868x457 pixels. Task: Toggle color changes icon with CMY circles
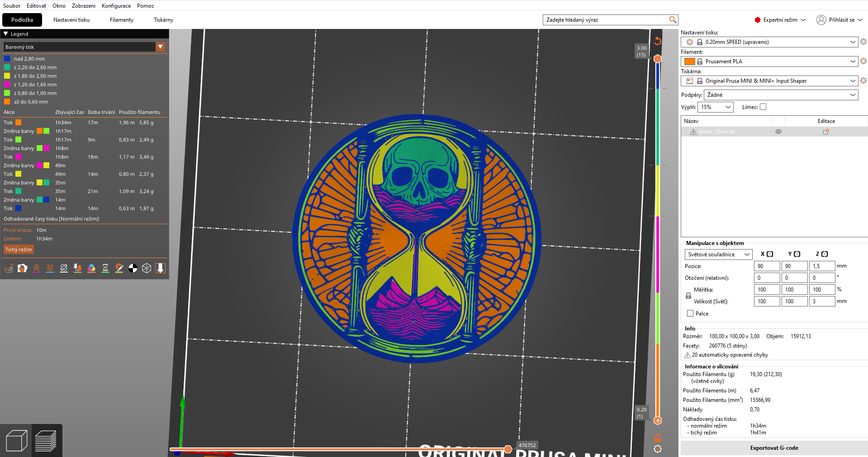pos(91,269)
